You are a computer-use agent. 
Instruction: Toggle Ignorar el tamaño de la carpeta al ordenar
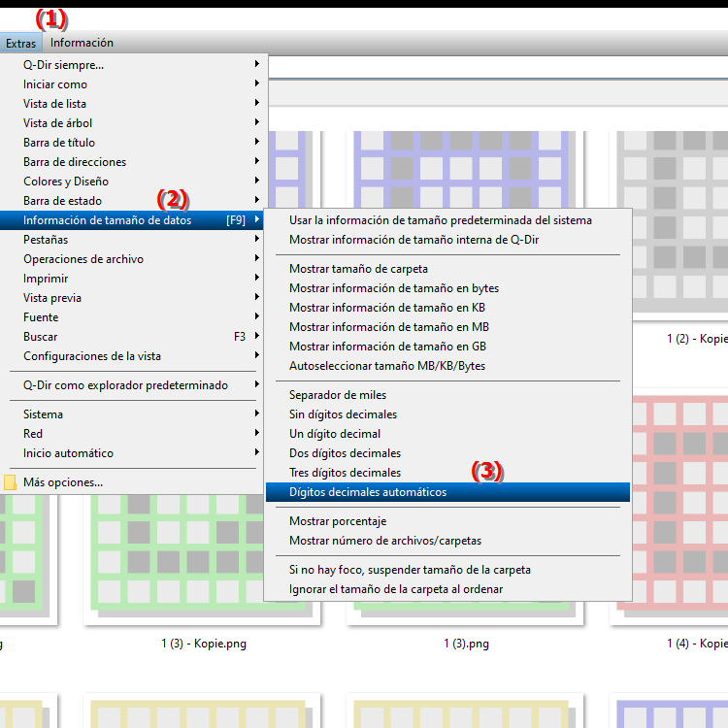[448, 589]
